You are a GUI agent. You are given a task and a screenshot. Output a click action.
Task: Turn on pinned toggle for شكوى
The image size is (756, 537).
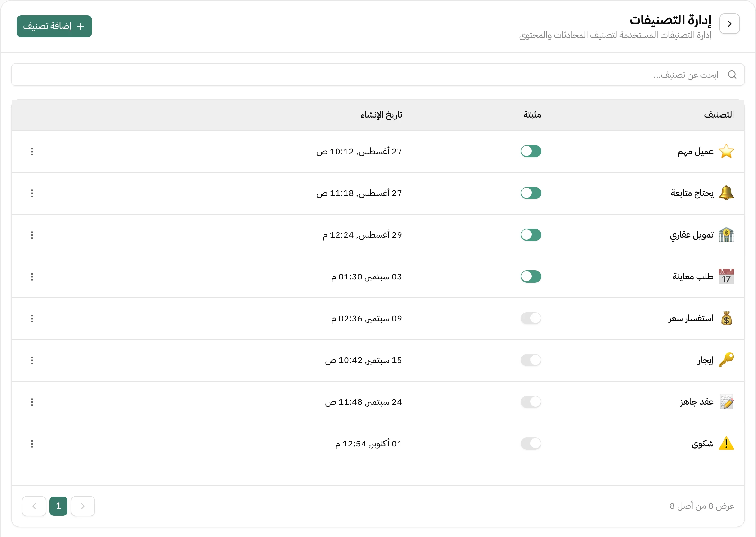point(531,444)
